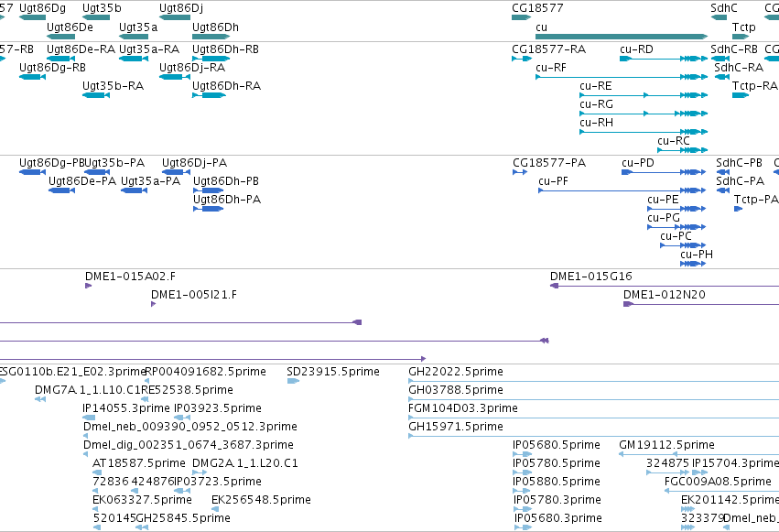The height and width of the screenshot is (532, 779).
Task: Open the cu-RH transcript
Action: point(644,132)
